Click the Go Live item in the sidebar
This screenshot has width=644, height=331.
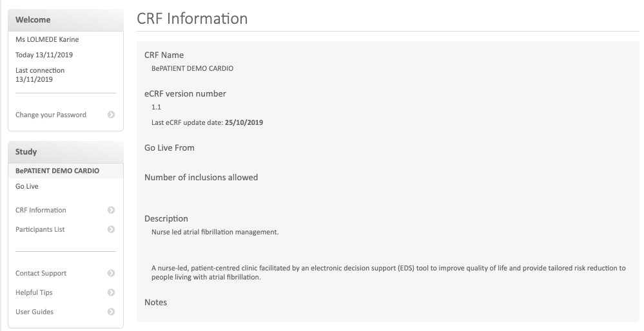point(27,186)
